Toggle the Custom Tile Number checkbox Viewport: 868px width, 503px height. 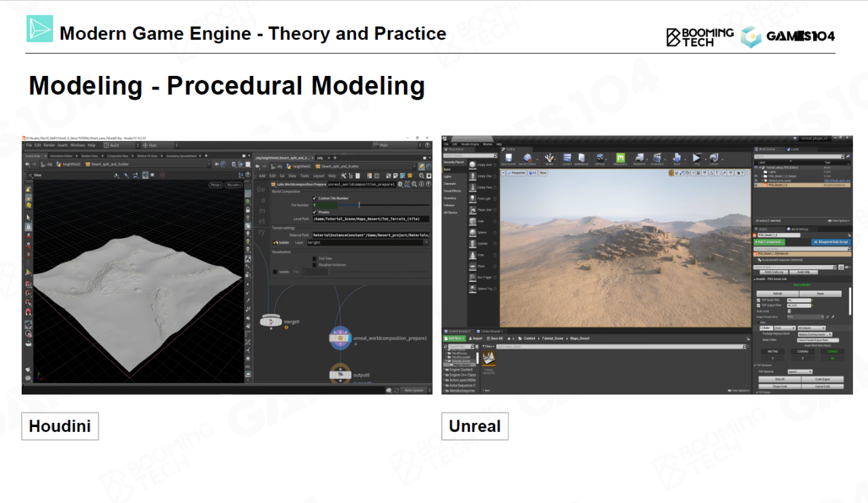tap(315, 198)
